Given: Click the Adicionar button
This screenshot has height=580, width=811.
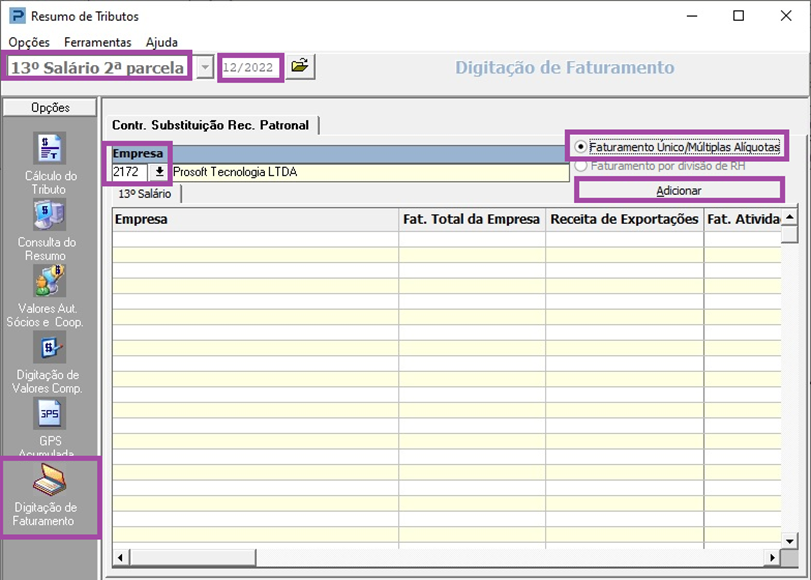Looking at the screenshot, I should point(679,190).
